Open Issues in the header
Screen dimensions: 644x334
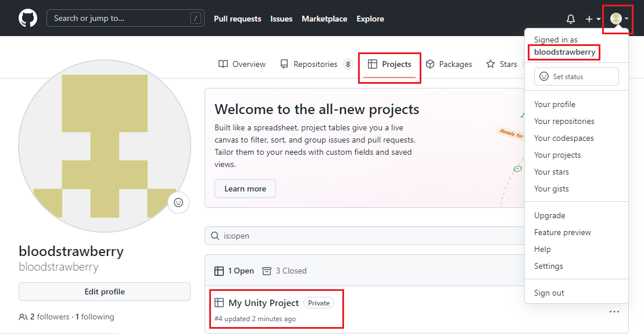(281, 19)
